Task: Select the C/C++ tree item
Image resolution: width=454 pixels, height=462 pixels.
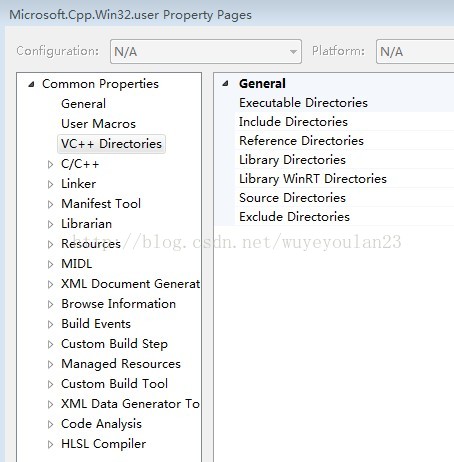Action: click(x=80, y=164)
